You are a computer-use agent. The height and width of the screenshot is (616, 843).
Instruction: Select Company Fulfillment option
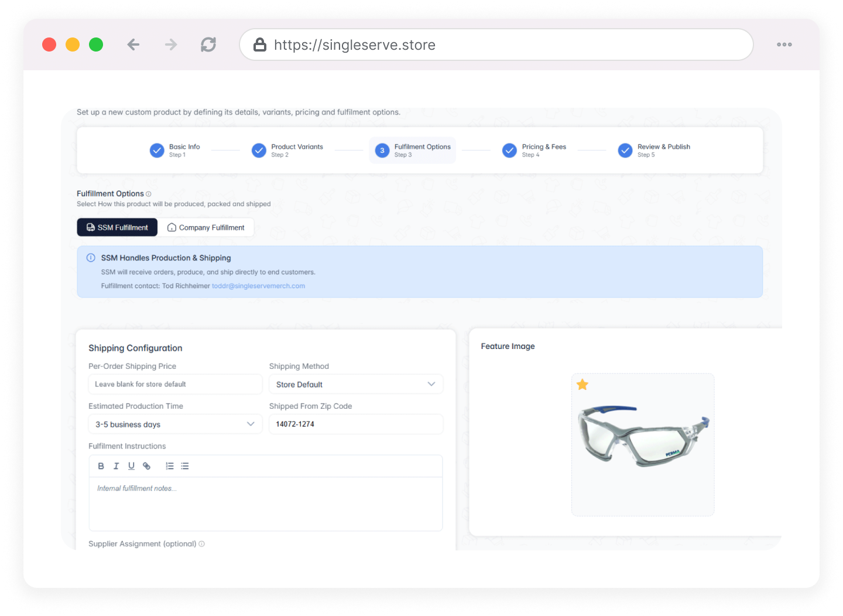point(206,227)
